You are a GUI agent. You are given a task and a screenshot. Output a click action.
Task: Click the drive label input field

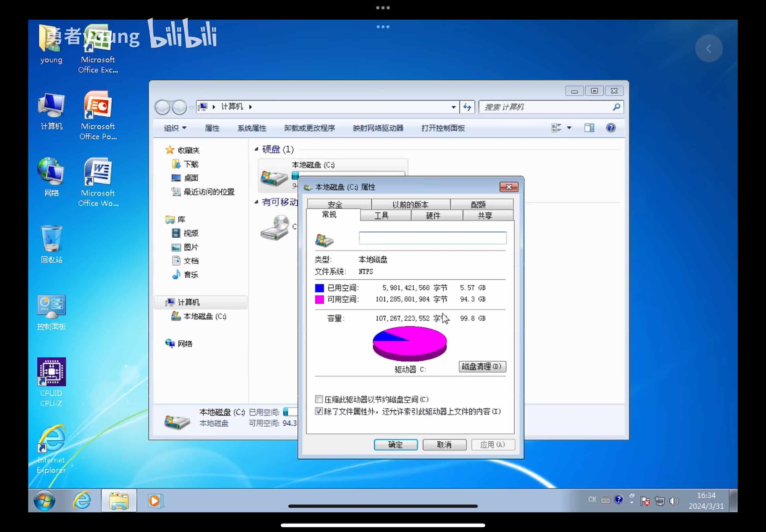[x=433, y=238]
